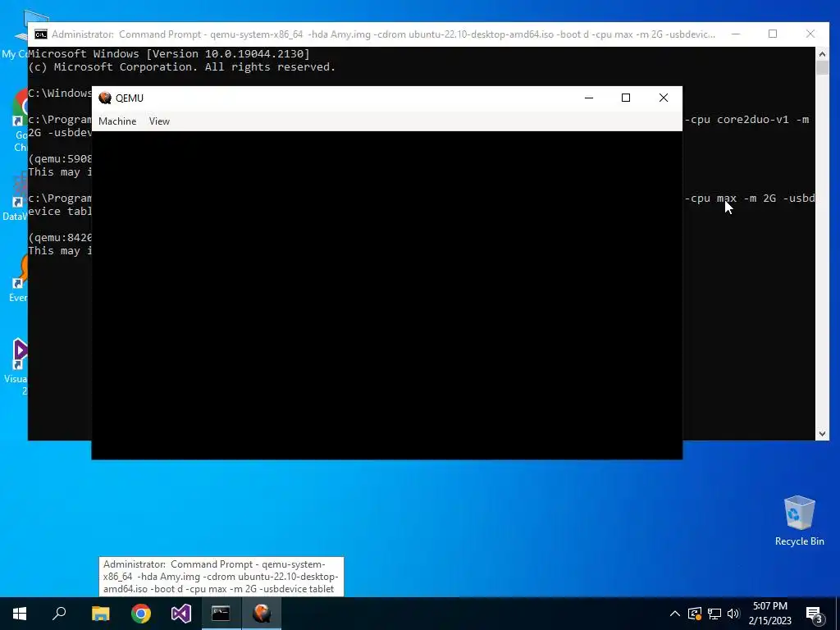Open the Windows Start menu
Screen dimensions: 840x630
pyautogui.click(x=20, y=614)
